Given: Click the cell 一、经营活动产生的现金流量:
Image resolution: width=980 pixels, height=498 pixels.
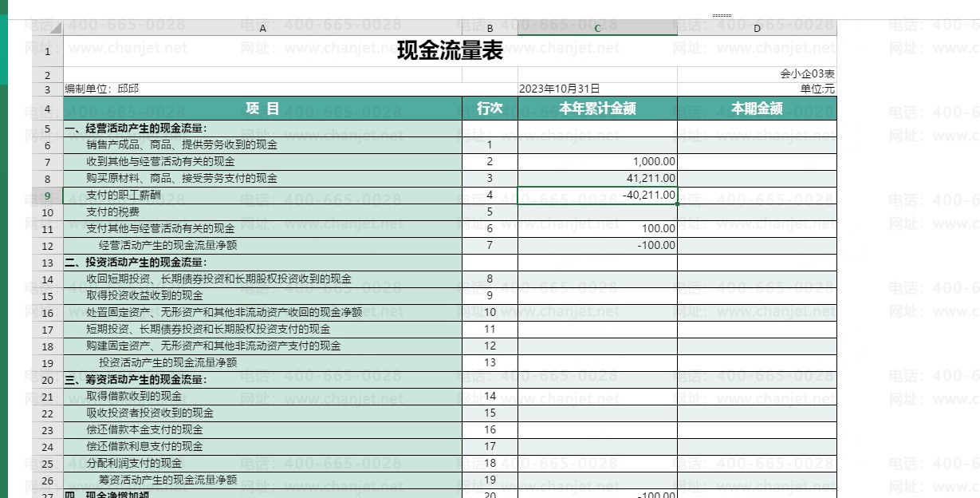Looking at the screenshot, I should point(262,128).
